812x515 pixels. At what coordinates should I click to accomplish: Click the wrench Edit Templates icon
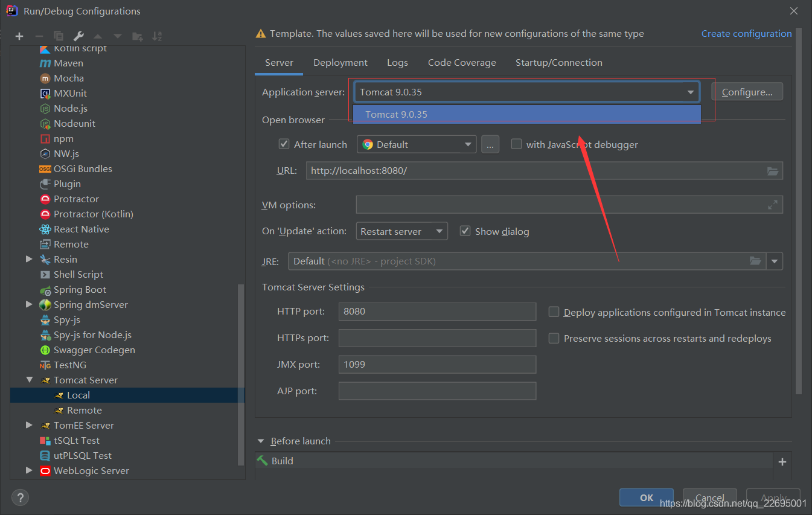78,36
